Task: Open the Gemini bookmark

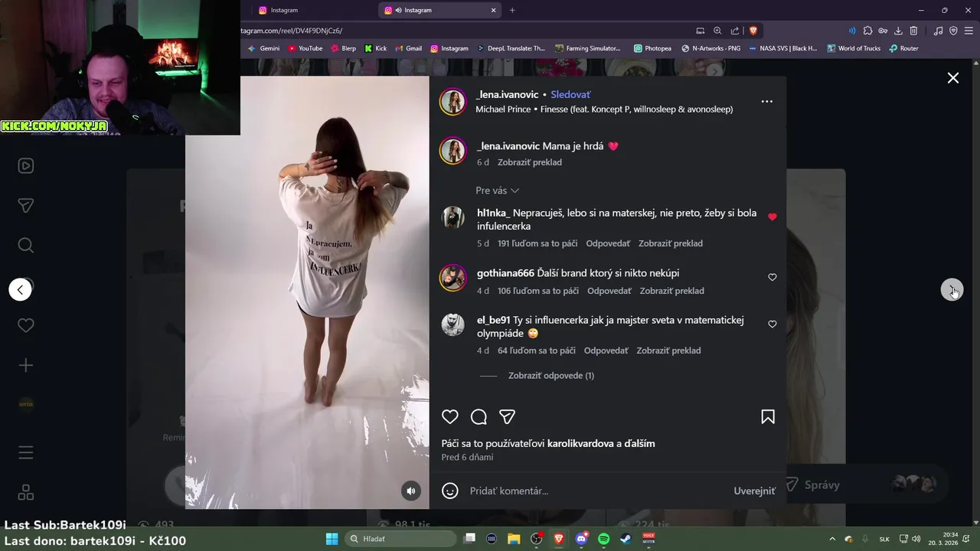Action: click(x=263, y=48)
